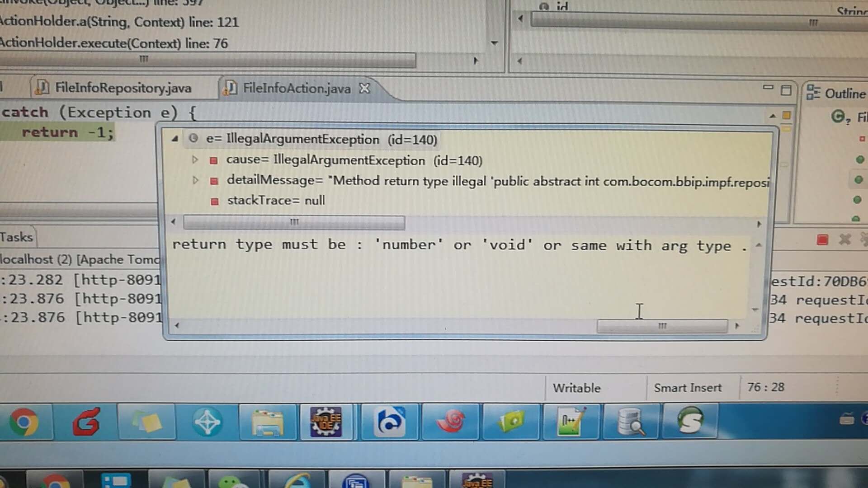The height and width of the screenshot is (488, 868).
Task: Drag the horizontal scrollbar in debug popup
Action: (x=293, y=221)
